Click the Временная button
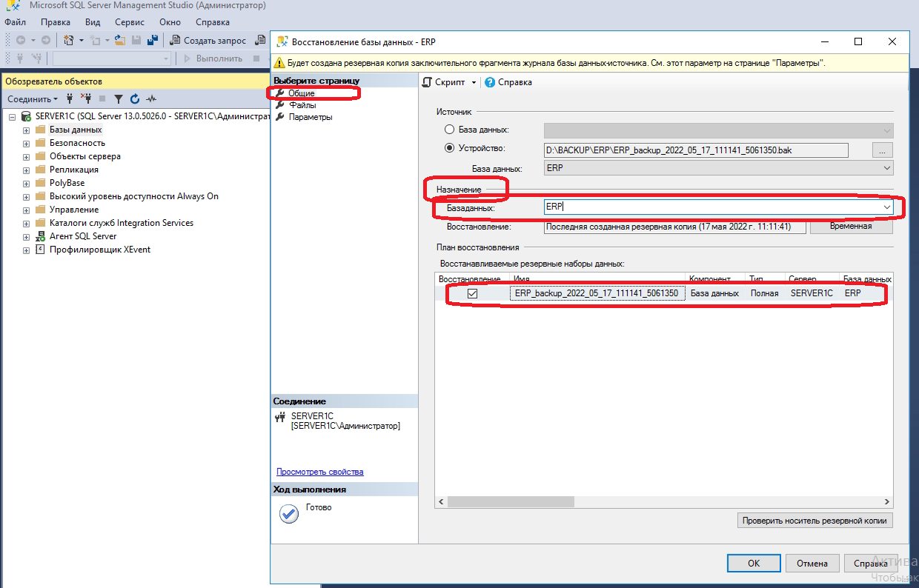919x588 pixels. (x=852, y=226)
